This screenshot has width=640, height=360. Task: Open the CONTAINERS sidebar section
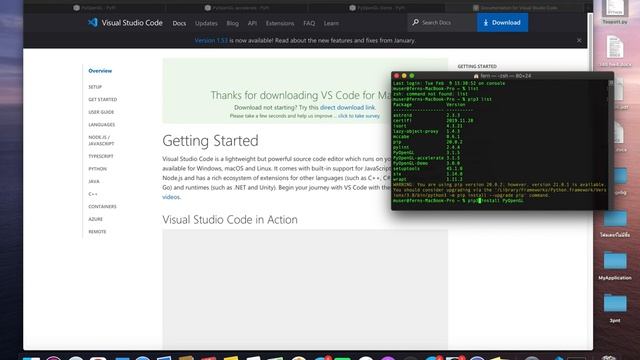tap(102, 207)
